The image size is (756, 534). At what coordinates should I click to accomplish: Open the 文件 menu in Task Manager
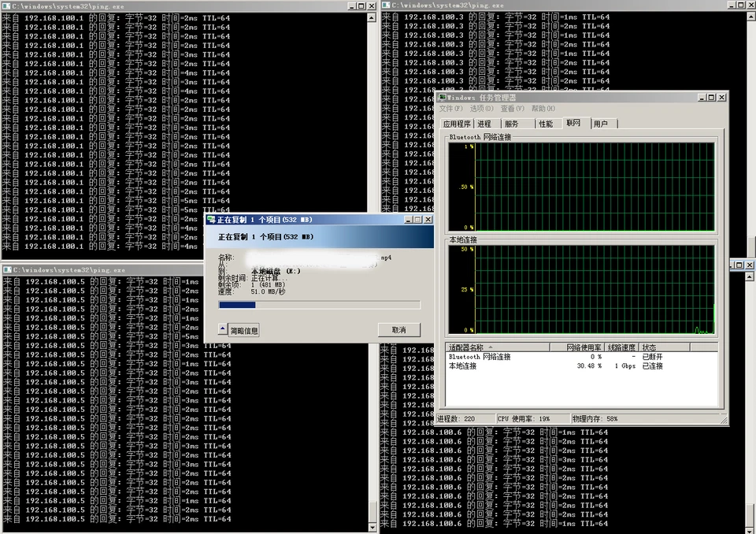[450, 109]
